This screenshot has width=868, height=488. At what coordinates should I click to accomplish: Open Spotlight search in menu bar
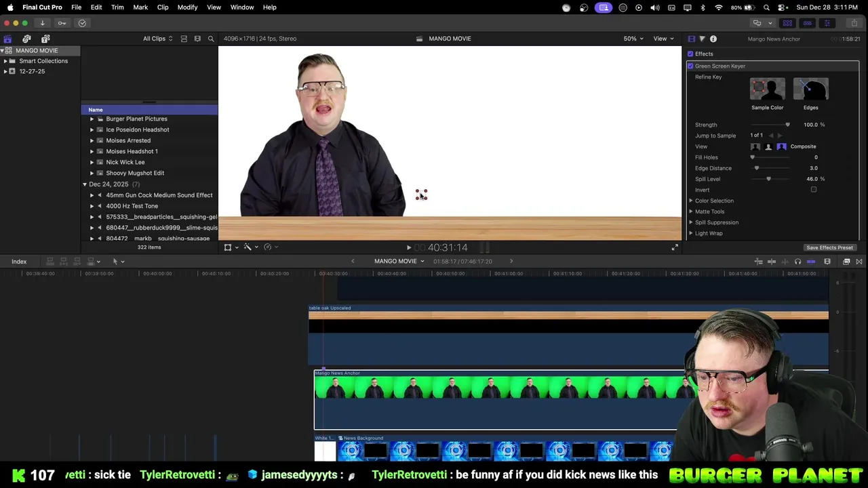tap(766, 7)
